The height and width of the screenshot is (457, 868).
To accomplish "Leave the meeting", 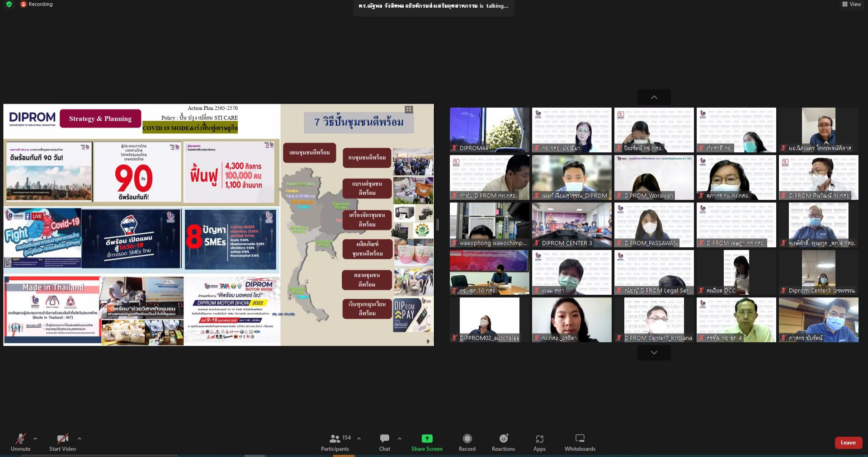I will tap(848, 443).
